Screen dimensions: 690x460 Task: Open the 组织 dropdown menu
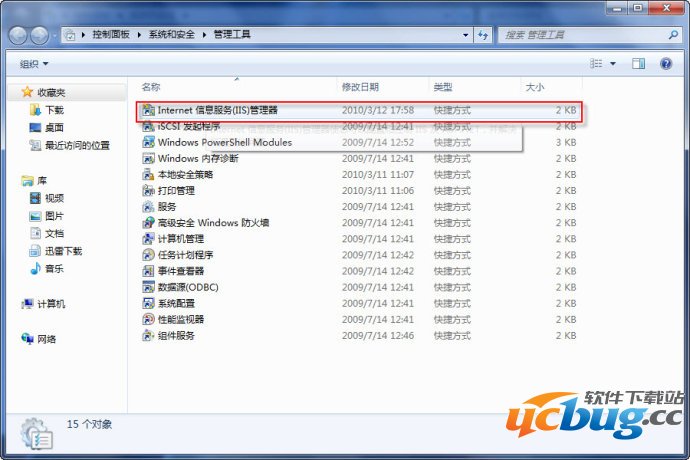pyautogui.click(x=34, y=64)
